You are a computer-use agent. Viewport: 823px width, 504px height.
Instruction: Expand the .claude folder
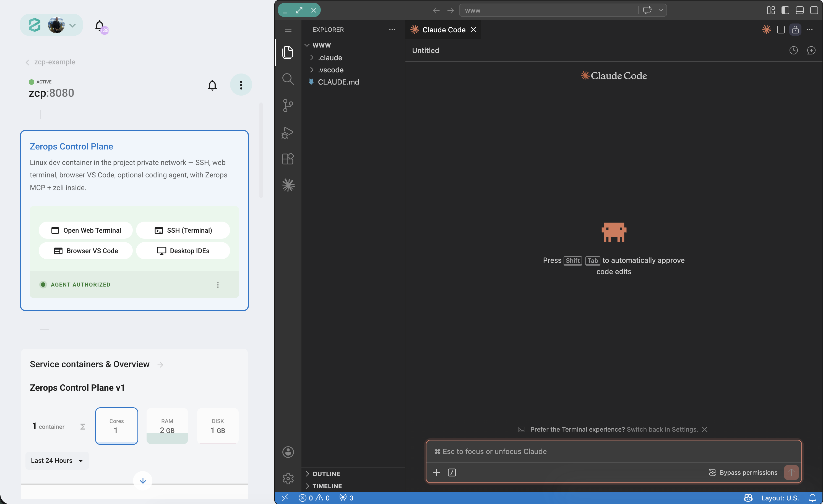(x=353, y=57)
